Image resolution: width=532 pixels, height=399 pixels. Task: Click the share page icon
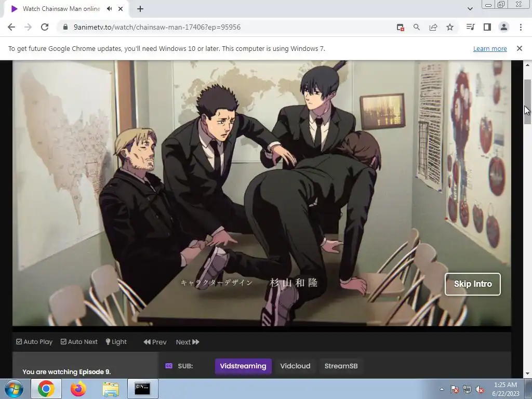(433, 27)
